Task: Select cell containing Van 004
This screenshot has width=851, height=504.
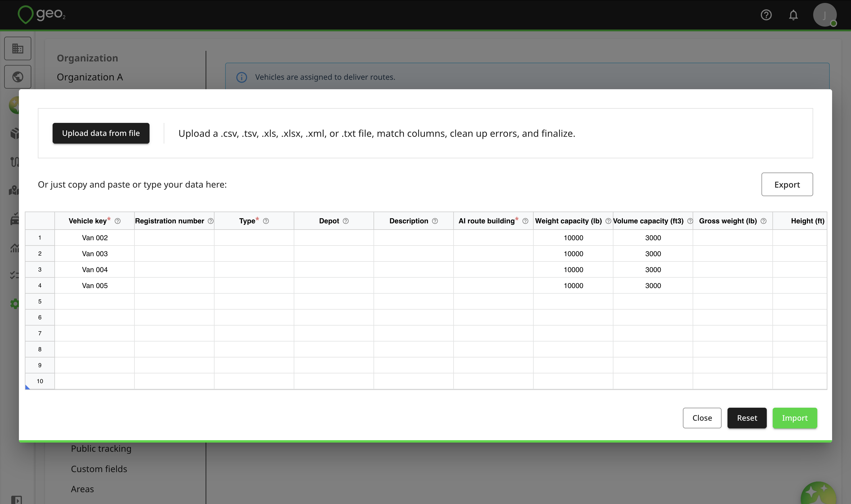Action: (94, 270)
